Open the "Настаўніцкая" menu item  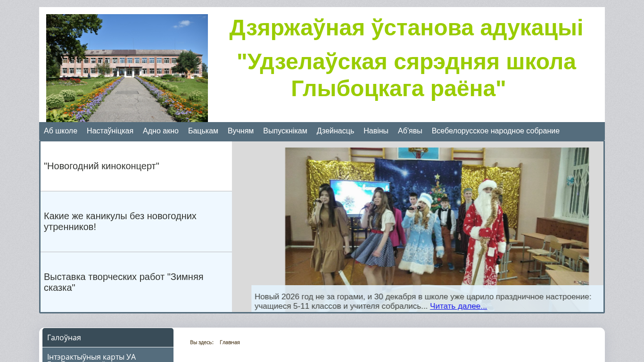(x=110, y=131)
